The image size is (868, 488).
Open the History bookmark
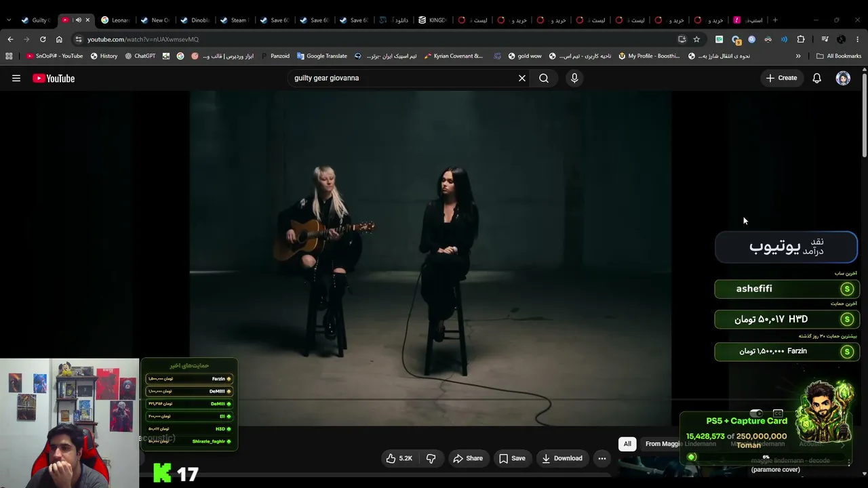(104, 56)
